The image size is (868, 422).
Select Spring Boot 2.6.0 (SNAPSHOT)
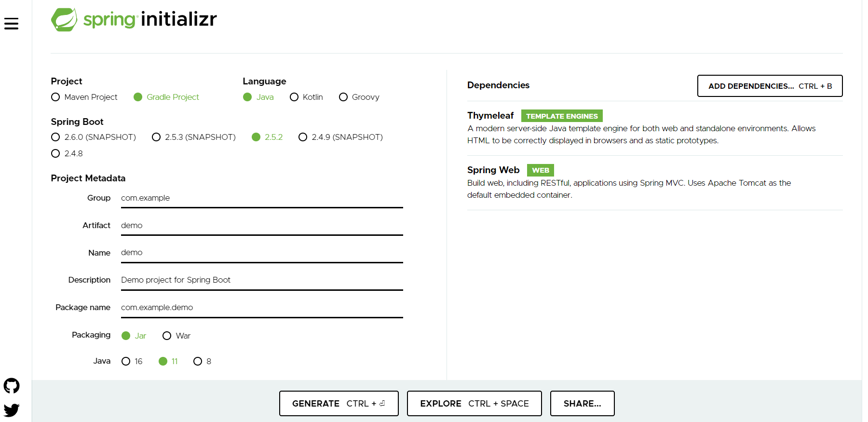[94, 137]
